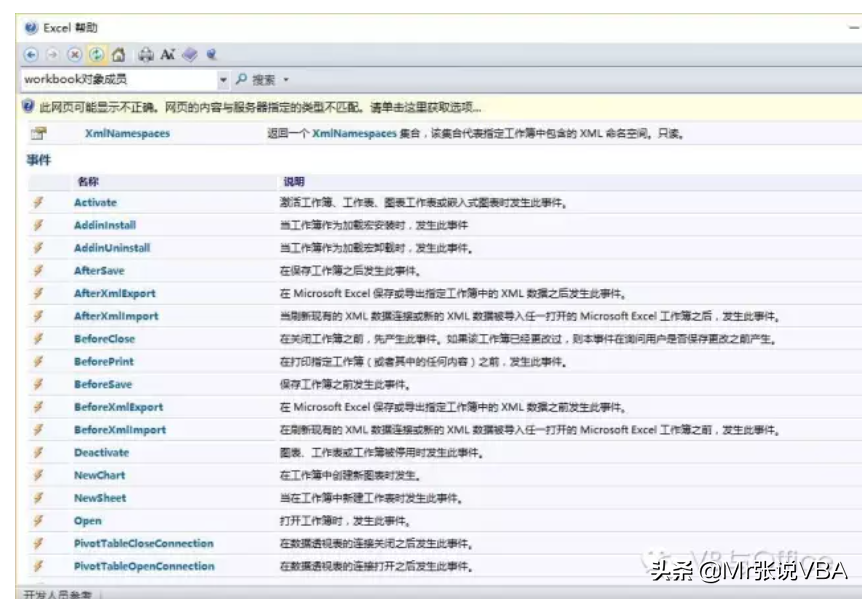The height and width of the screenshot is (599, 864).
Task: Click the Stop loading icon
Action: click(x=74, y=55)
